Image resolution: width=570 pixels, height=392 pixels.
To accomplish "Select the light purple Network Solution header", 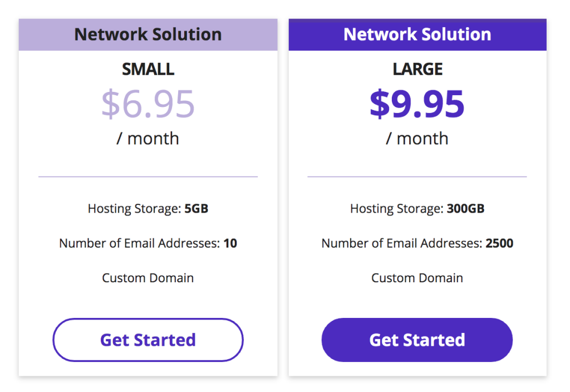I will (148, 35).
